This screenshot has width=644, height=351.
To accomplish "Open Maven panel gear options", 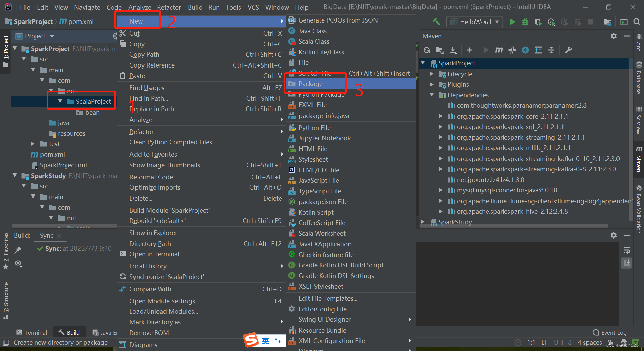I will pos(614,36).
